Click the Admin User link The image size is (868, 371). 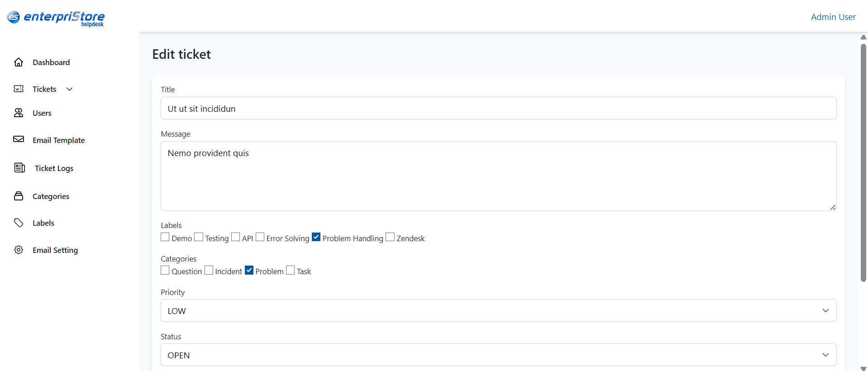[x=833, y=17]
